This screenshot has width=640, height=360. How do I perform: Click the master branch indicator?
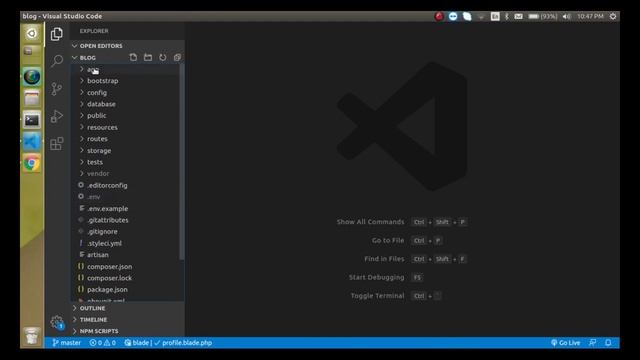tap(67, 343)
